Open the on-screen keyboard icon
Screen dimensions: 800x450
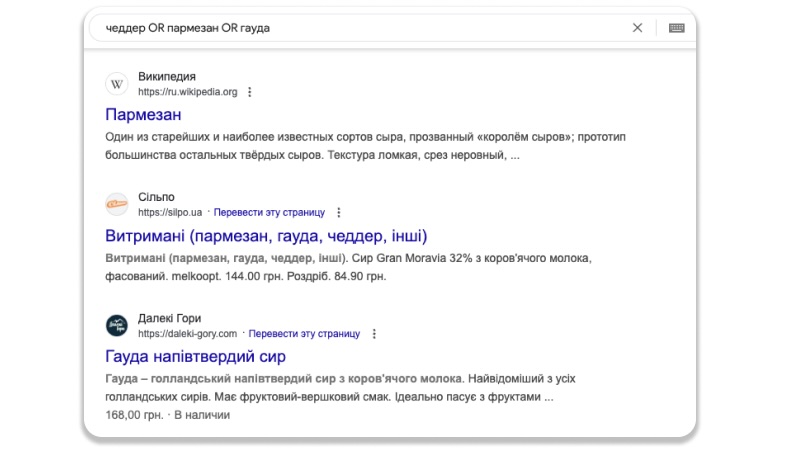pyautogui.click(x=677, y=28)
